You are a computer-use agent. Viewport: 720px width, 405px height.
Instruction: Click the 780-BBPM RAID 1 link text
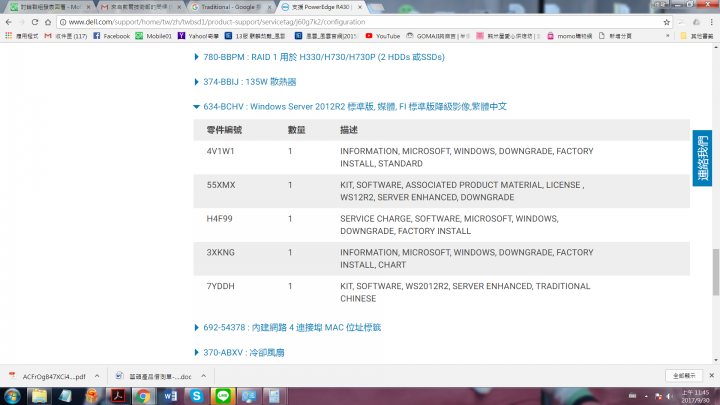tap(324, 57)
